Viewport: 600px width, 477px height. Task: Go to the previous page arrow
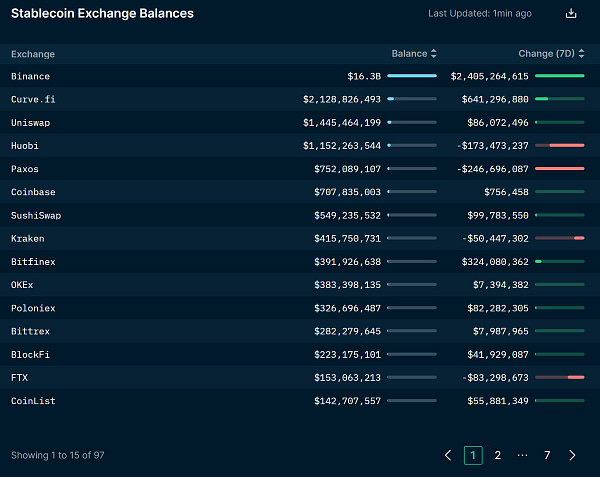pyautogui.click(x=448, y=455)
